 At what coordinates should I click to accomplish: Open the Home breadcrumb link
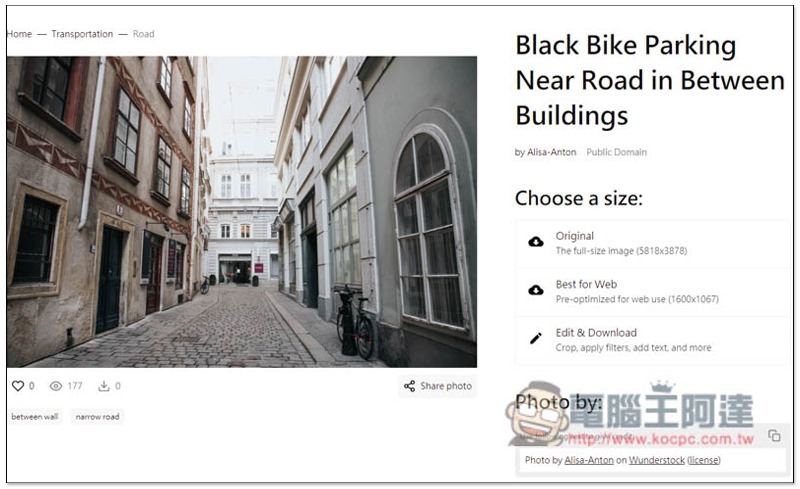coord(19,34)
